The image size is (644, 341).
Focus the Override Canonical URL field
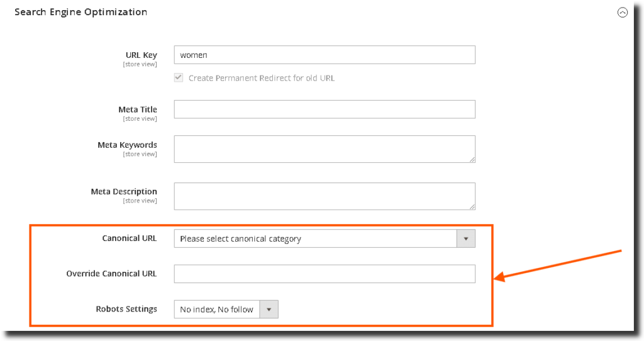coord(324,274)
